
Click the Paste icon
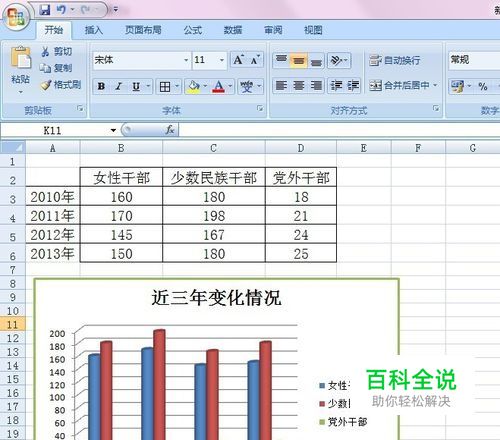(21, 57)
